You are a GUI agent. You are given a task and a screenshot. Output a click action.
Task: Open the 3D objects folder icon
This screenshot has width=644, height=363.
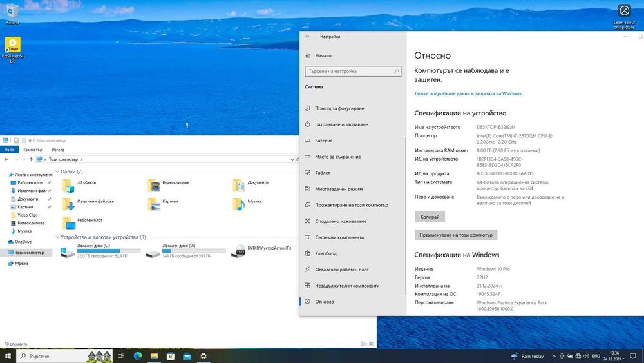pos(68,186)
